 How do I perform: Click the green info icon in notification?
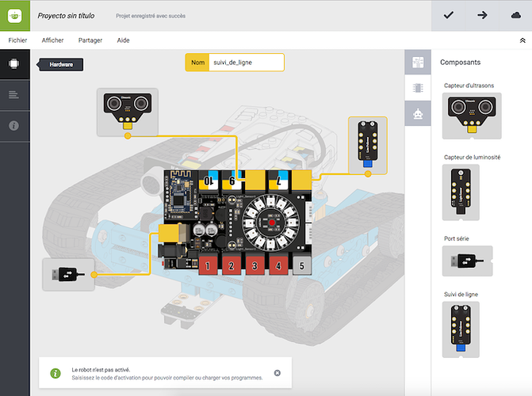click(55, 373)
